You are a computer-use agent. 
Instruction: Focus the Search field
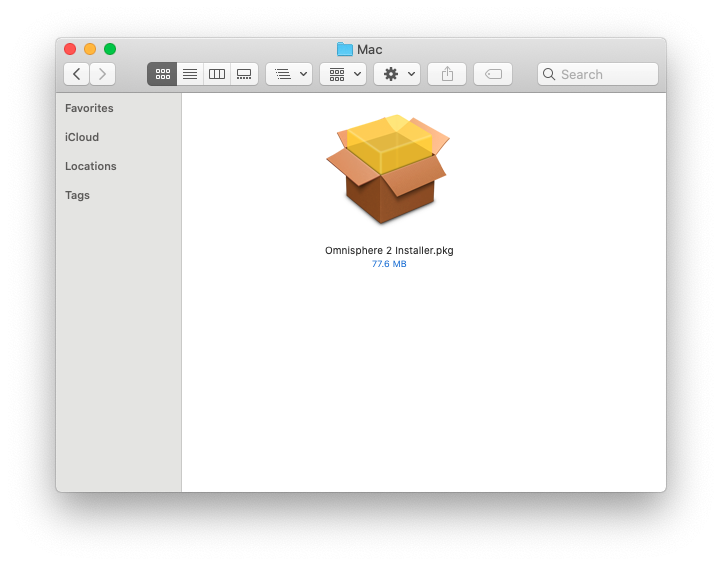coord(598,74)
